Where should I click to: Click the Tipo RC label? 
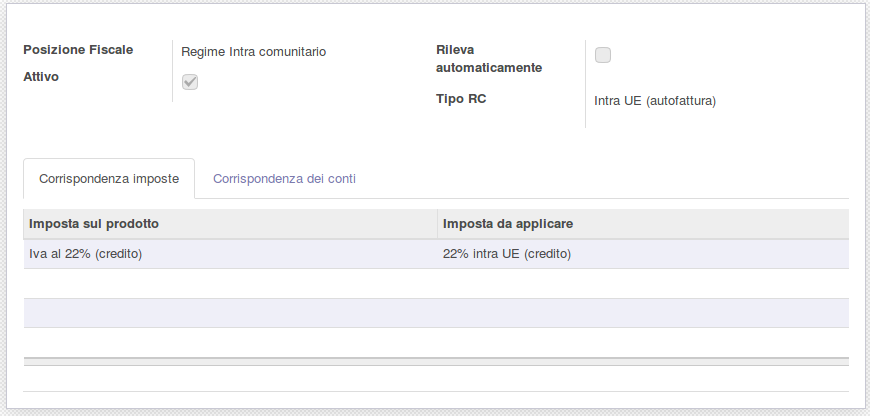click(x=461, y=99)
